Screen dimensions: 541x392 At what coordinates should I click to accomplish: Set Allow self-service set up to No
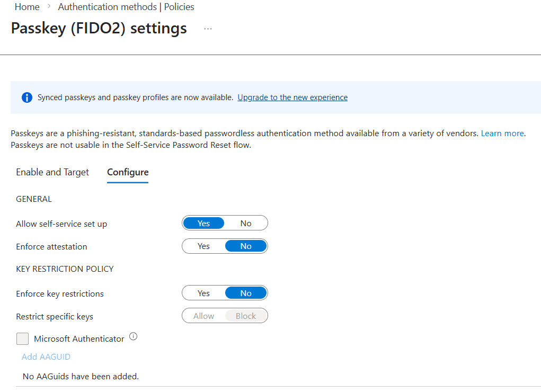click(246, 223)
